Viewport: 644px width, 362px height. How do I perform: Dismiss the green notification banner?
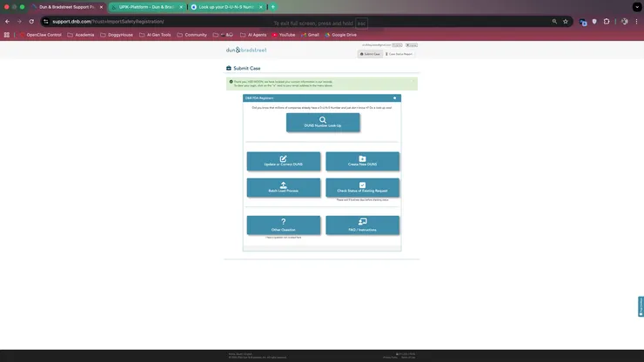coord(413,81)
